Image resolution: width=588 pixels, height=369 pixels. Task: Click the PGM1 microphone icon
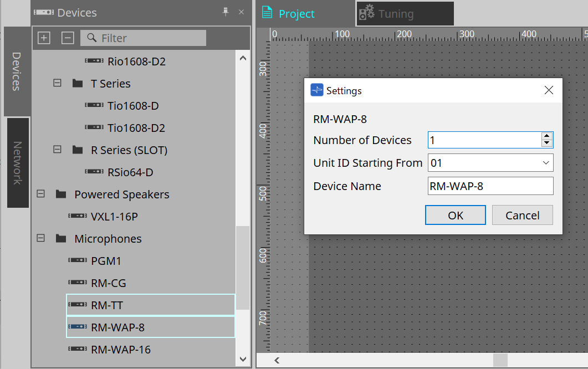pos(78,260)
